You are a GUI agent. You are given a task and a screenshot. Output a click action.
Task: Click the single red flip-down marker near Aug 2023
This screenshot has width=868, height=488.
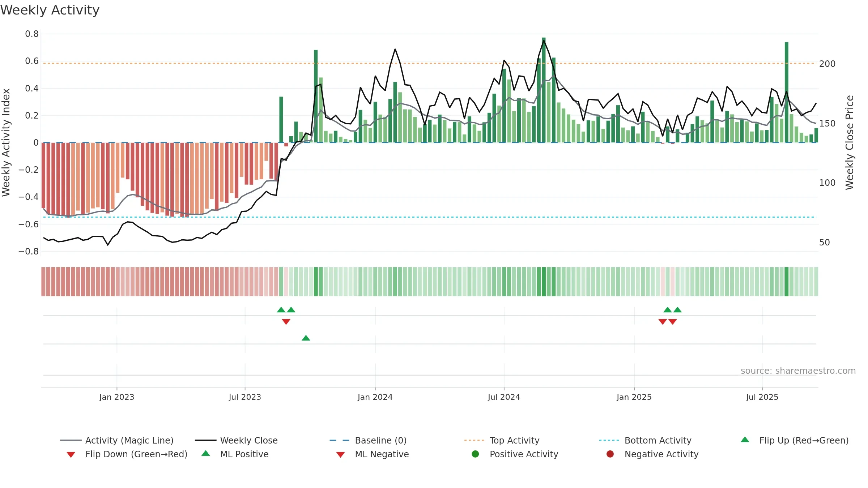pos(286,322)
